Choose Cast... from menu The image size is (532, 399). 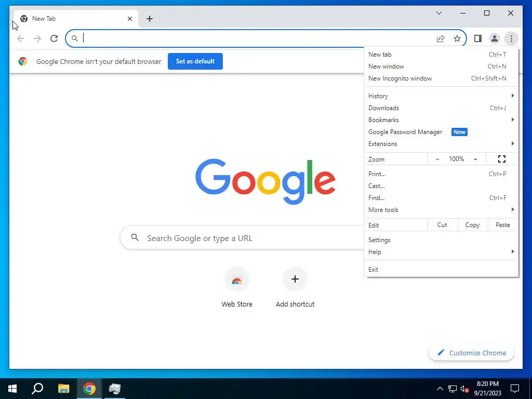pos(441,186)
